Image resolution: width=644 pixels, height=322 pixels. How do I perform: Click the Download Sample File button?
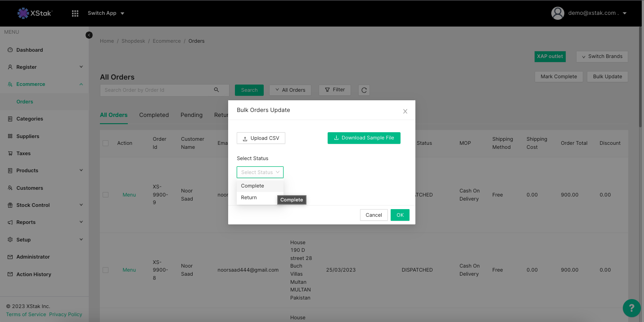click(x=364, y=138)
